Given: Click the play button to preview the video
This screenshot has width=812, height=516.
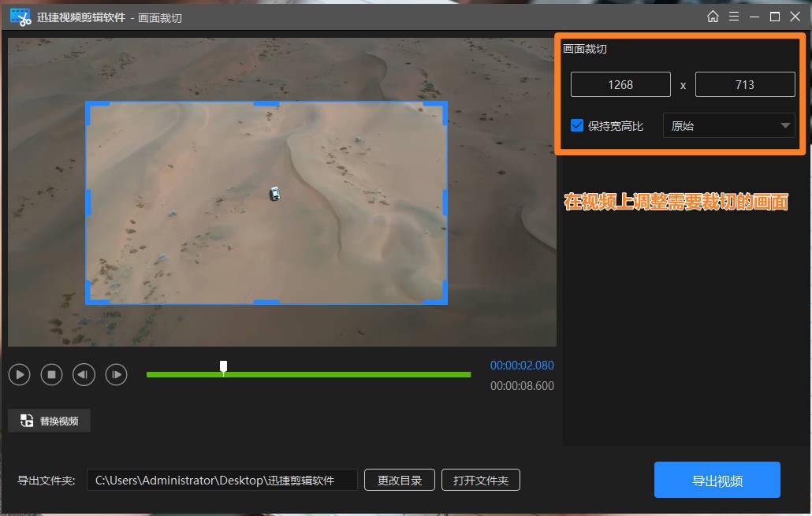Looking at the screenshot, I should (19, 374).
